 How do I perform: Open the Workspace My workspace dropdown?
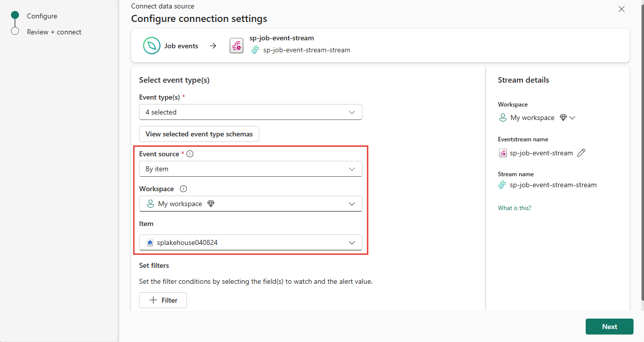pyautogui.click(x=251, y=204)
